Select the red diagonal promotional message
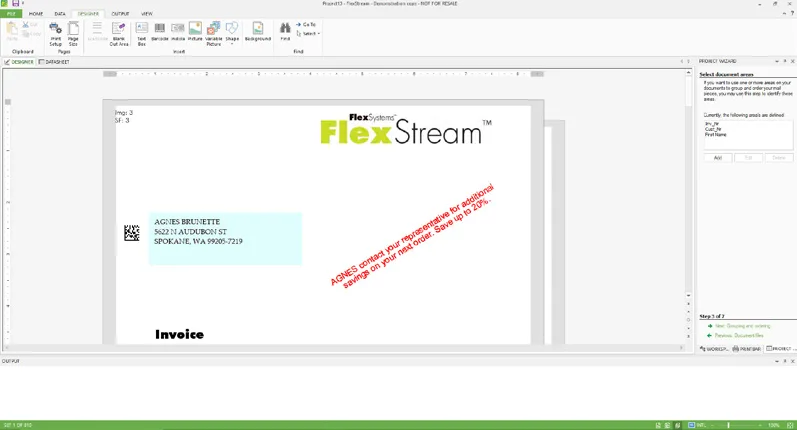The height and width of the screenshot is (430, 797). [x=412, y=236]
